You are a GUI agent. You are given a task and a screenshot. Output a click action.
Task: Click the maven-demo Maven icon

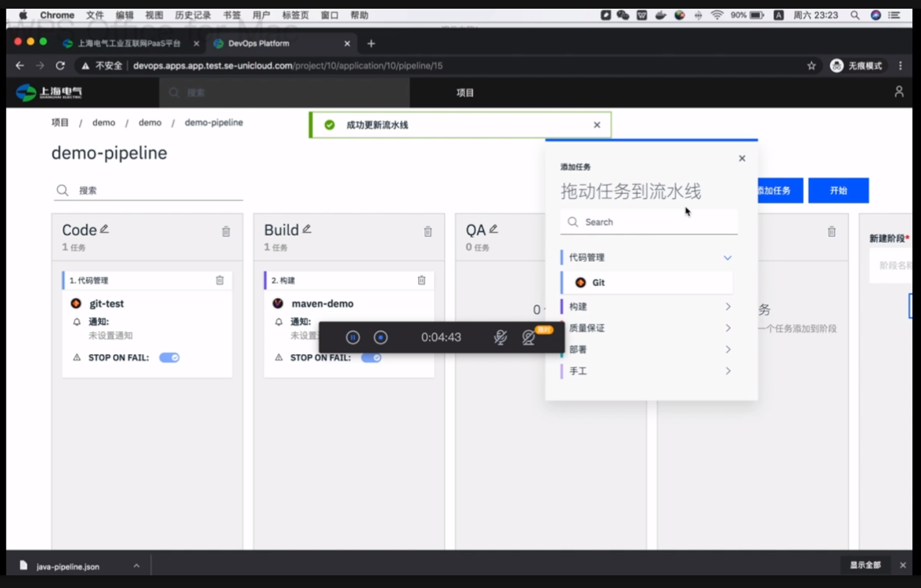click(x=277, y=303)
